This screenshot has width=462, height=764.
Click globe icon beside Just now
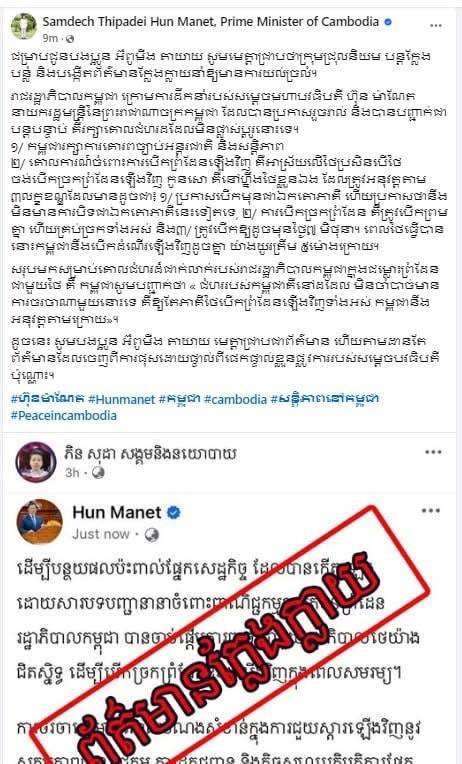152,535
